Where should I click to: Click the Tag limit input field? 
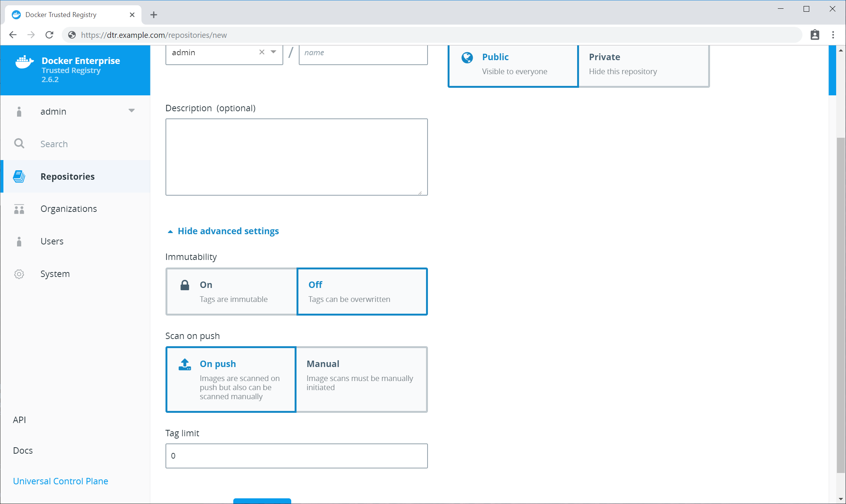click(x=296, y=456)
